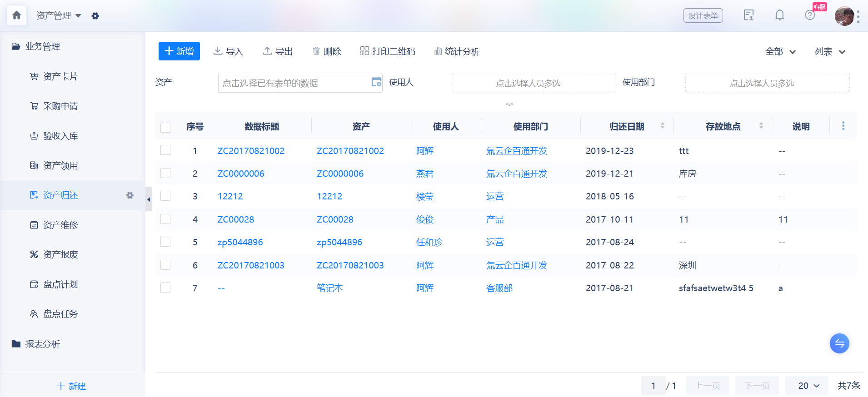Check row 5 zp5044896 checkbox
Screen dimensions: 868x397
(165, 242)
